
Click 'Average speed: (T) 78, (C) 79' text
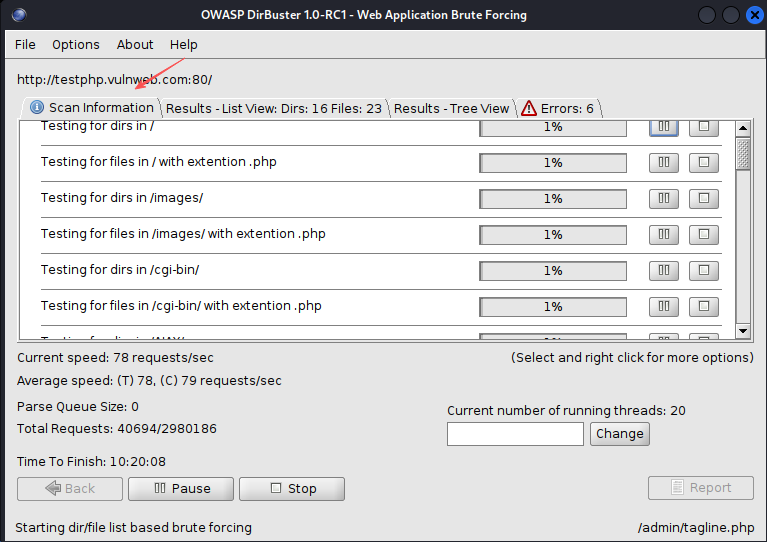point(149,381)
